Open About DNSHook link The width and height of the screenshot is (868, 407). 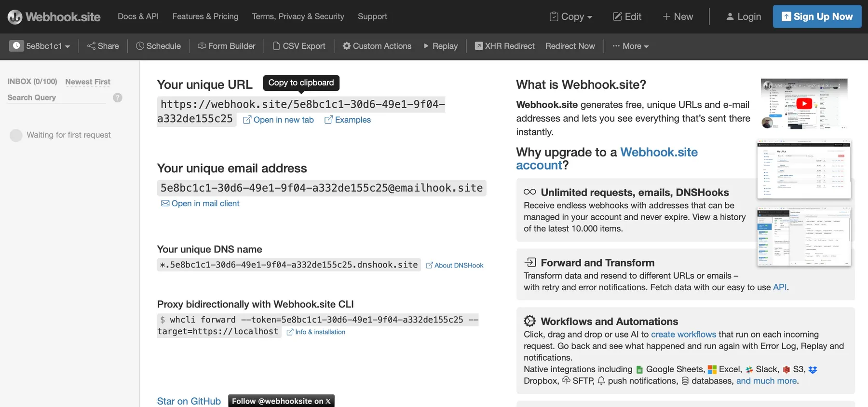455,265
